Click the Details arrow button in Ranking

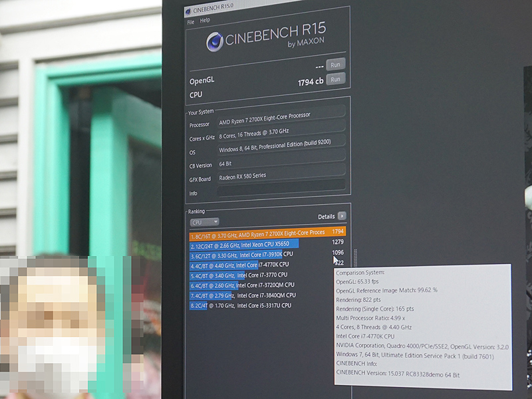click(x=342, y=215)
